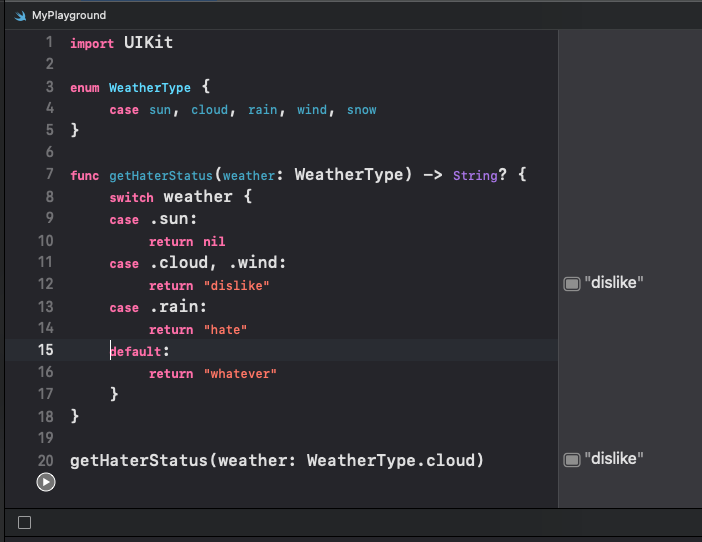
Task: Click ".wind:" on line 11
Action: [x=257, y=263]
